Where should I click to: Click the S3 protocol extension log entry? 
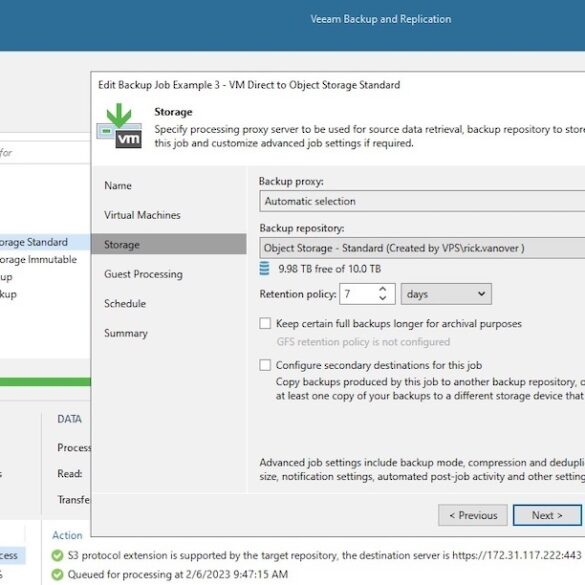point(324,556)
